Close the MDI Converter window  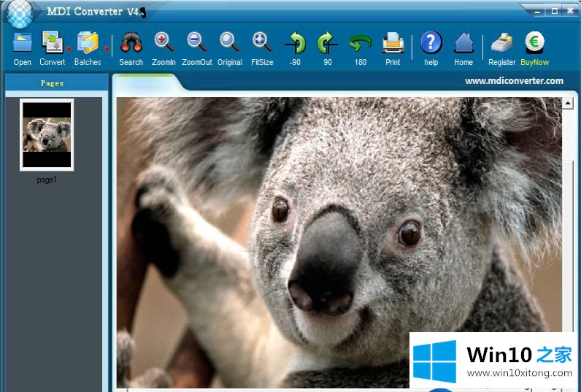click(x=570, y=11)
